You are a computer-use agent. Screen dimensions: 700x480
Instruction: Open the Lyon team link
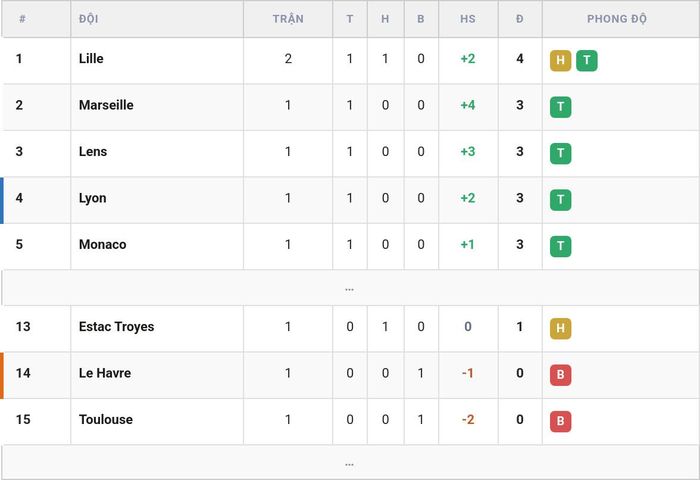click(92, 198)
